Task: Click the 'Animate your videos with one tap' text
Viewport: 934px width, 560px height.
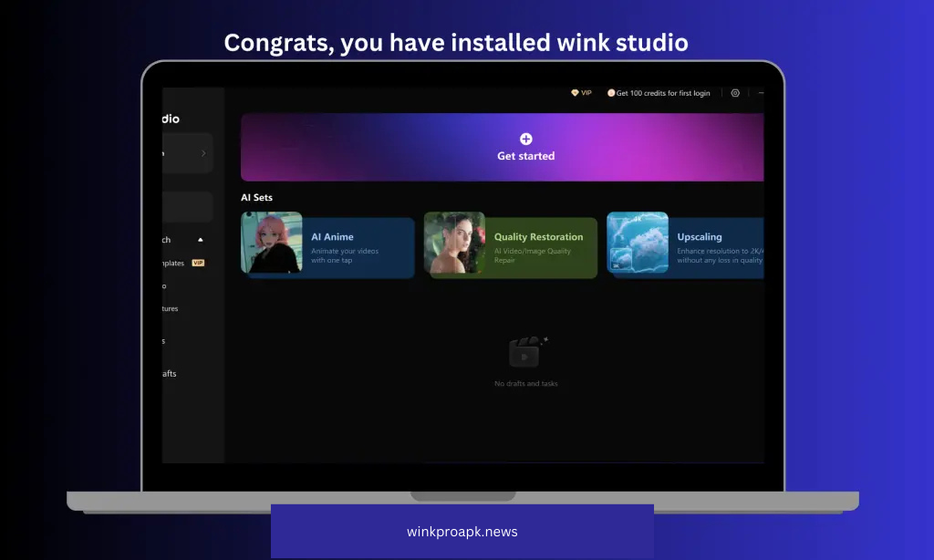Action: pos(344,255)
